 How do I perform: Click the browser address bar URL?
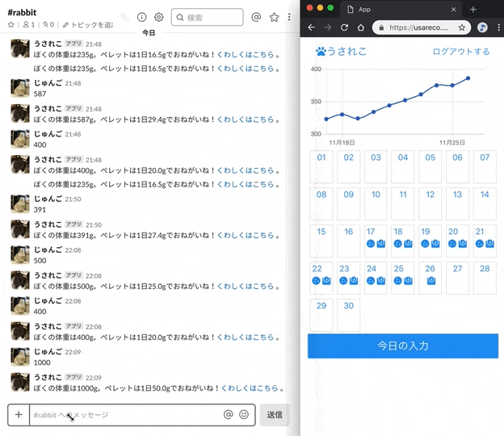click(418, 27)
